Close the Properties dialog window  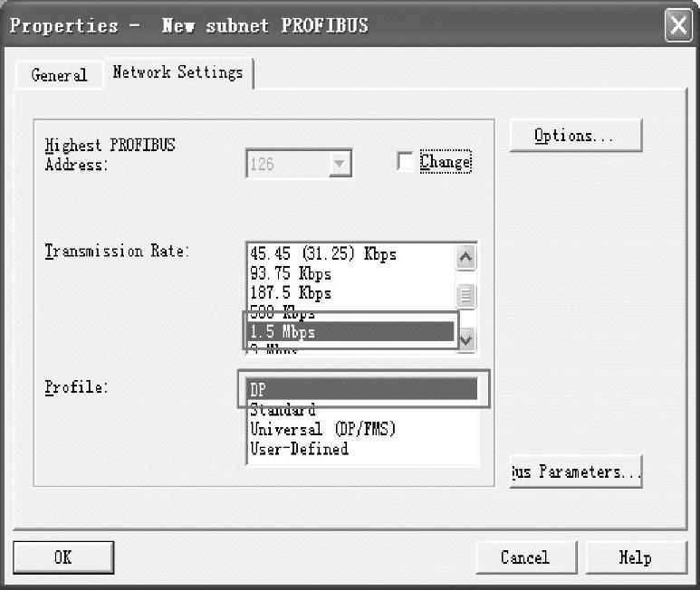tap(678, 25)
